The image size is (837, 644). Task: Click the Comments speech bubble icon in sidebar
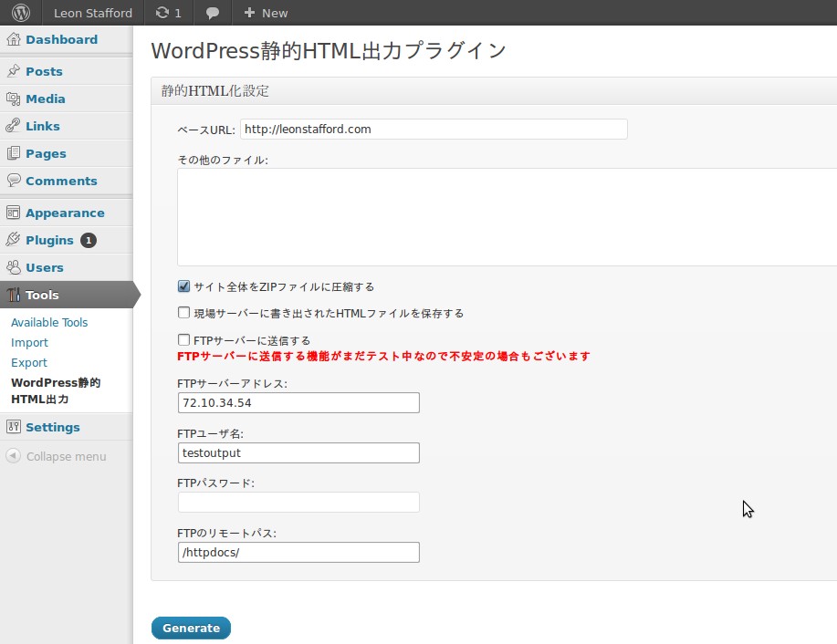(14, 181)
